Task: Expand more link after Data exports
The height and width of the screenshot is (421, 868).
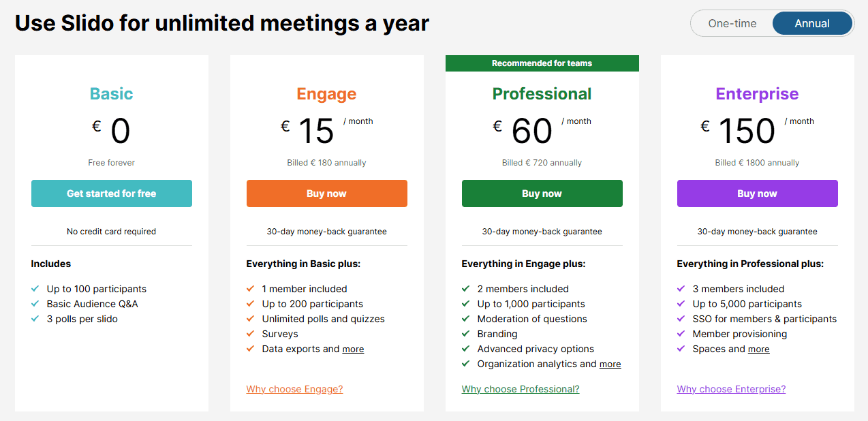Action: pyautogui.click(x=353, y=349)
